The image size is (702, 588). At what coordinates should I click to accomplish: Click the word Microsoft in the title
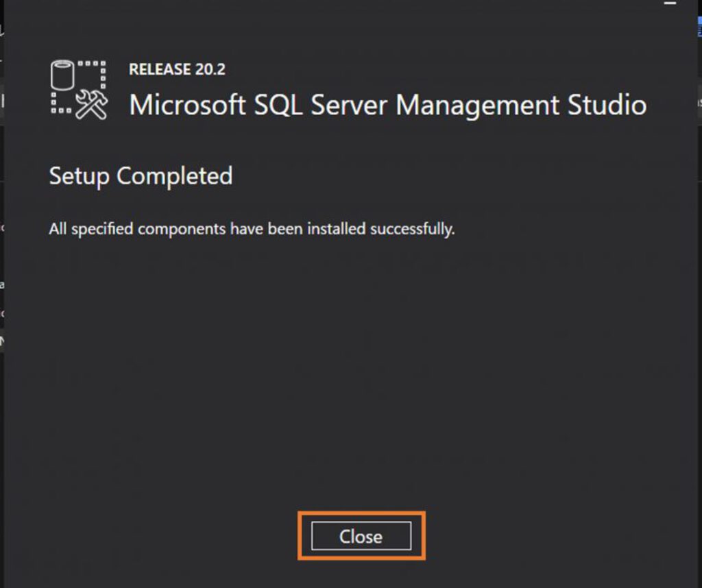coord(188,105)
